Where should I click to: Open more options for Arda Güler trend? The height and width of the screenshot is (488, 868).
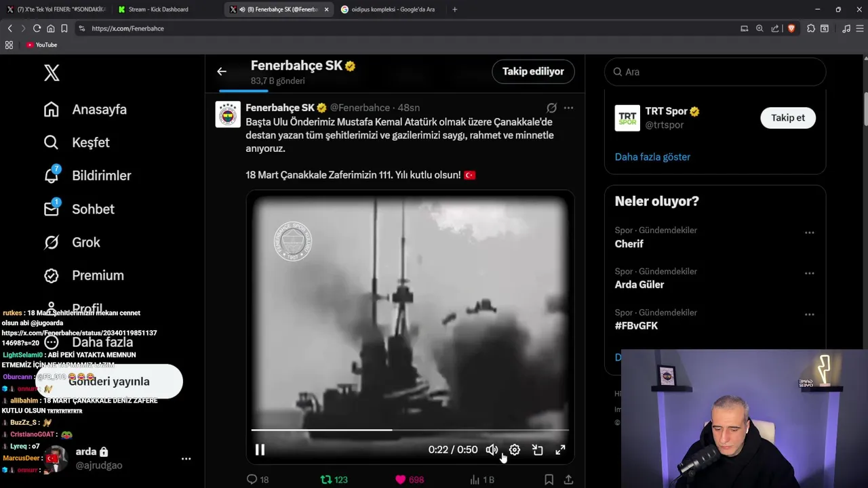pyautogui.click(x=809, y=274)
